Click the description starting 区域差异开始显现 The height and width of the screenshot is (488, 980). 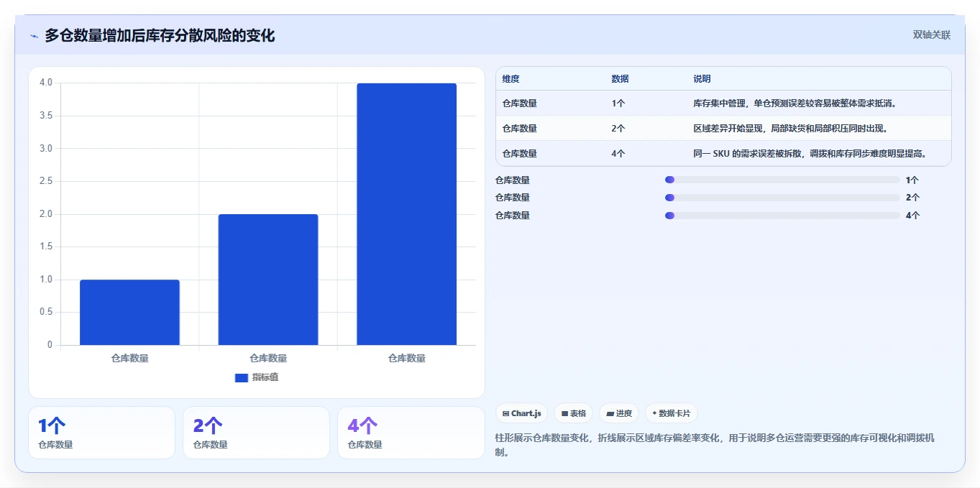click(790, 129)
